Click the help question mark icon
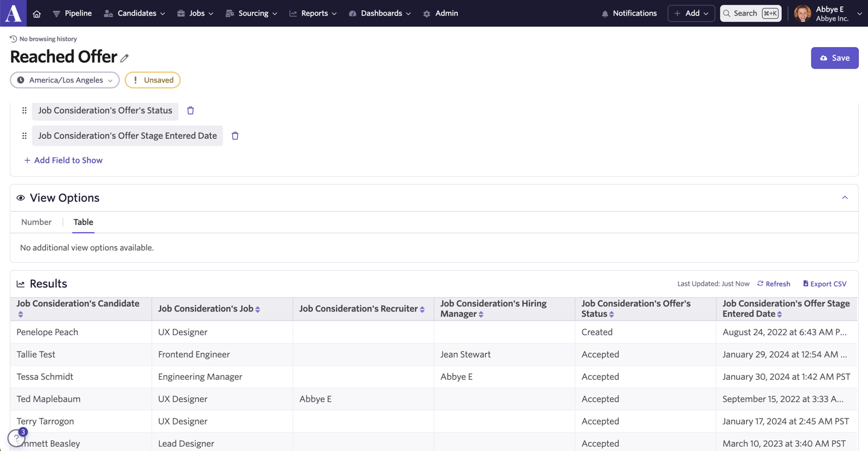The height and width of the screenshot is (451, 868). coord(16,438)
